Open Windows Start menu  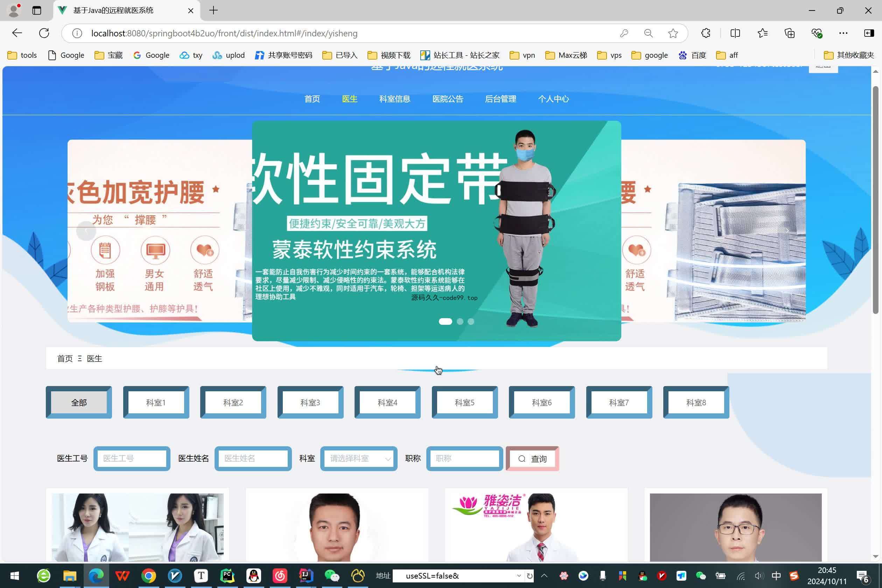15,576
